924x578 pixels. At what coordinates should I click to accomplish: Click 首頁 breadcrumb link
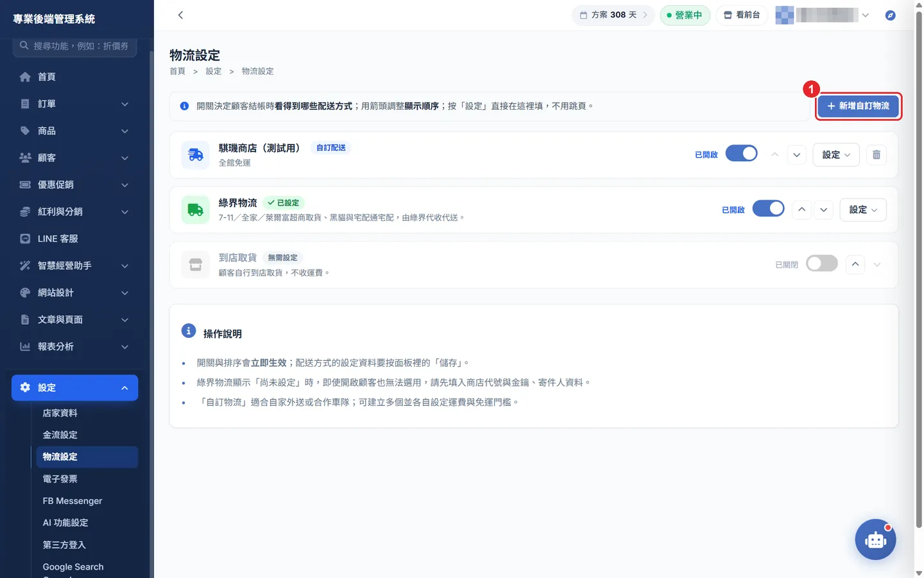[178, 71]
